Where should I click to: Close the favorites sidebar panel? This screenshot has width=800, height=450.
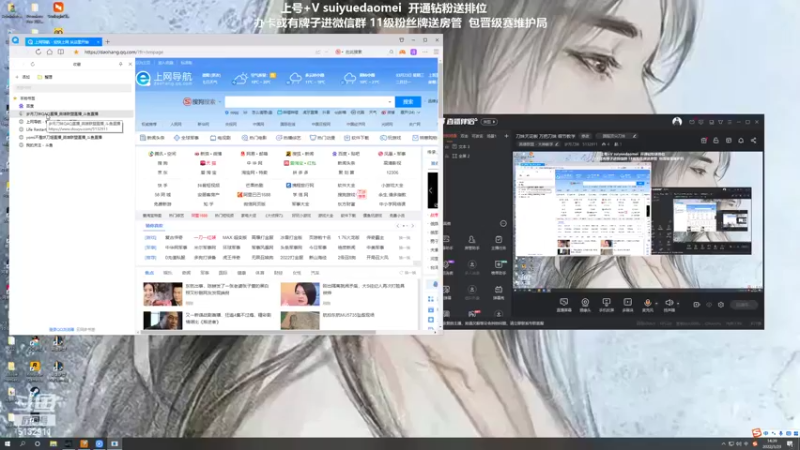(x=130, y=64)
